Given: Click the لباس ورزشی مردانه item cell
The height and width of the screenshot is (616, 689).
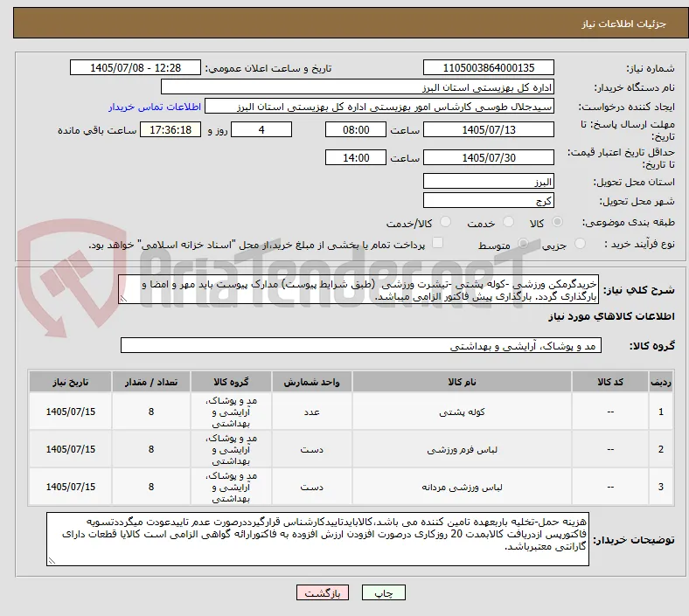Looking at the screenshot, I should [462, 487].
